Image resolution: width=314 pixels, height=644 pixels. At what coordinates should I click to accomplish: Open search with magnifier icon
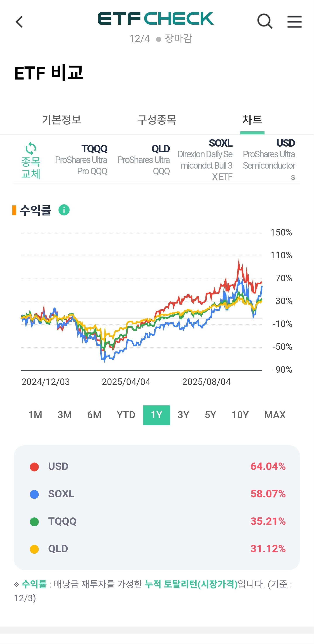(265, 22)
